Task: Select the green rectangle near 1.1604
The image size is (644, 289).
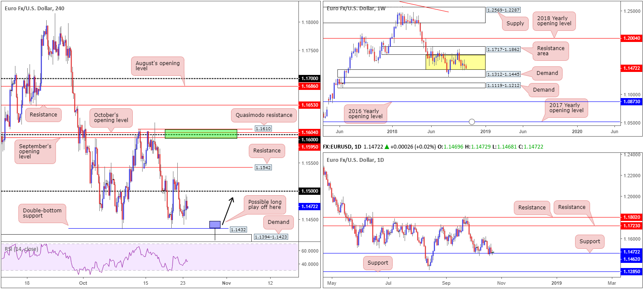Action: pos(201,134)
